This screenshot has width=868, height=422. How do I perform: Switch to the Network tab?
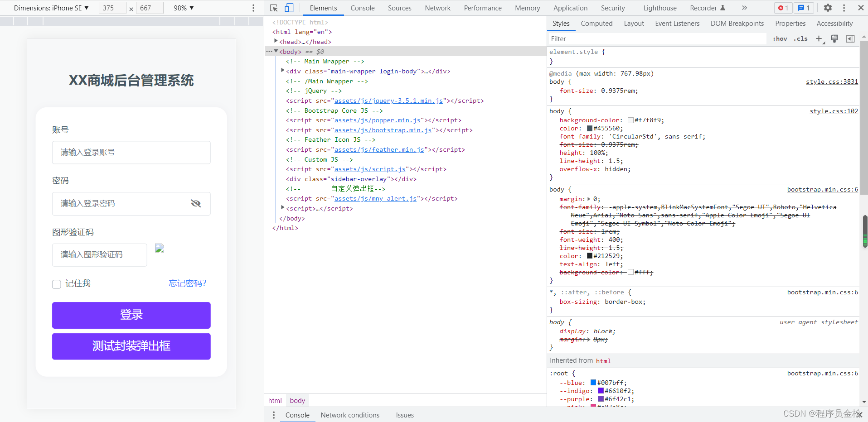[x=438, y=8]
